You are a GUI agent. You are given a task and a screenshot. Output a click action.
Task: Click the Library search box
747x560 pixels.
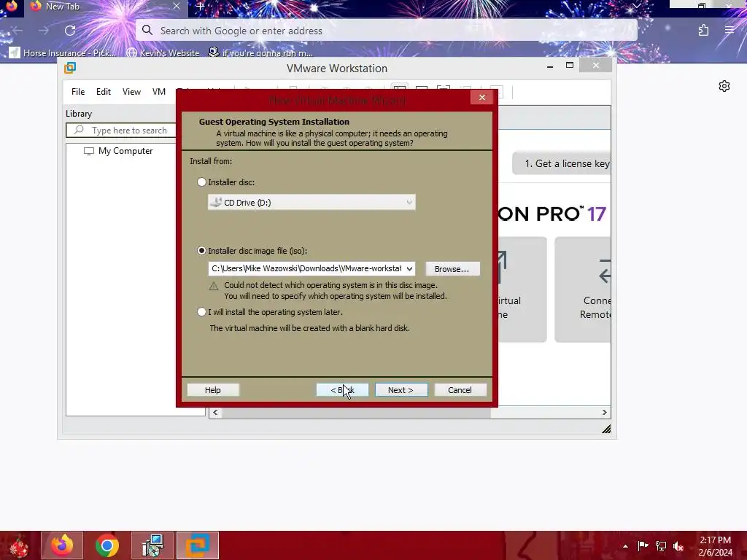[124, 131]
